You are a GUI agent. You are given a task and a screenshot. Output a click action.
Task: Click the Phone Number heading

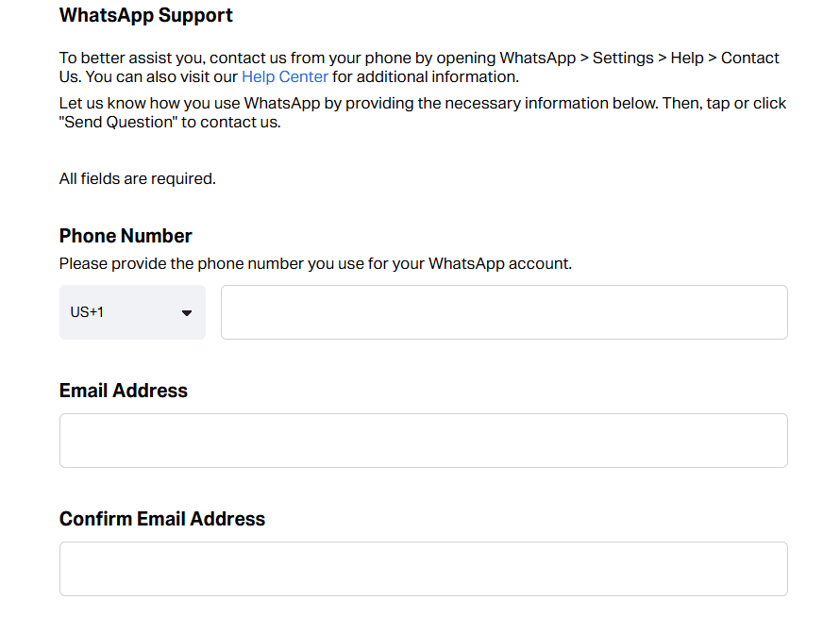pos(126,236)
